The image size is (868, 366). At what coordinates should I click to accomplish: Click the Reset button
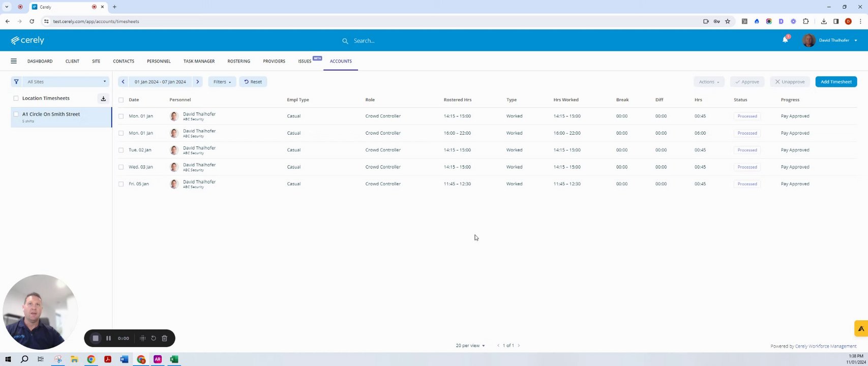(253, 82)
